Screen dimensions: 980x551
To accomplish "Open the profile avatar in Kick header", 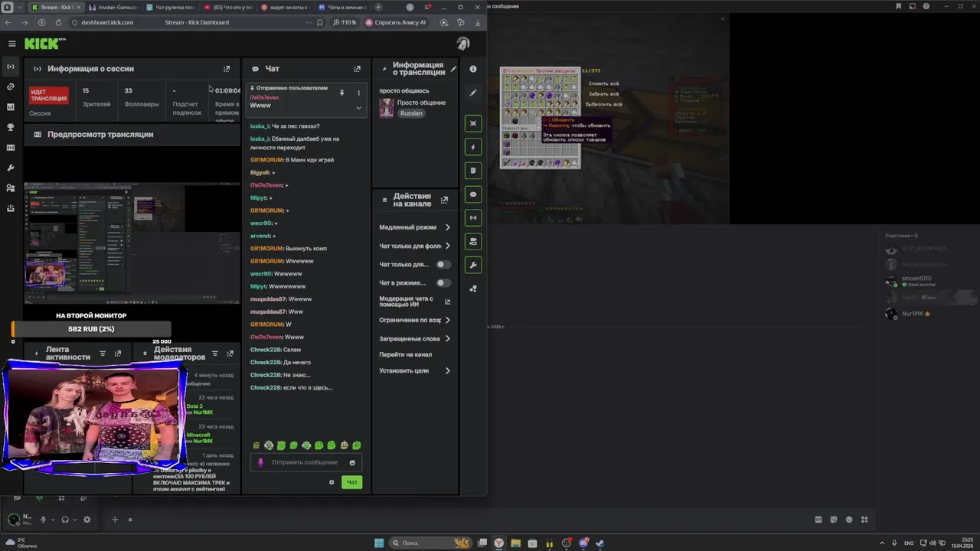I will (463, 44).
